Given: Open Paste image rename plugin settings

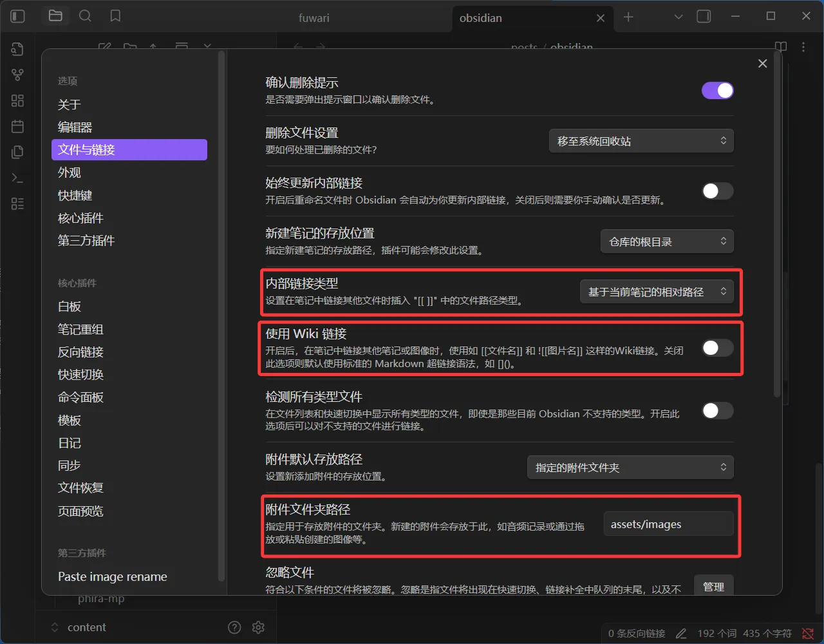Looking at the screenshot, I should point(113,577).
